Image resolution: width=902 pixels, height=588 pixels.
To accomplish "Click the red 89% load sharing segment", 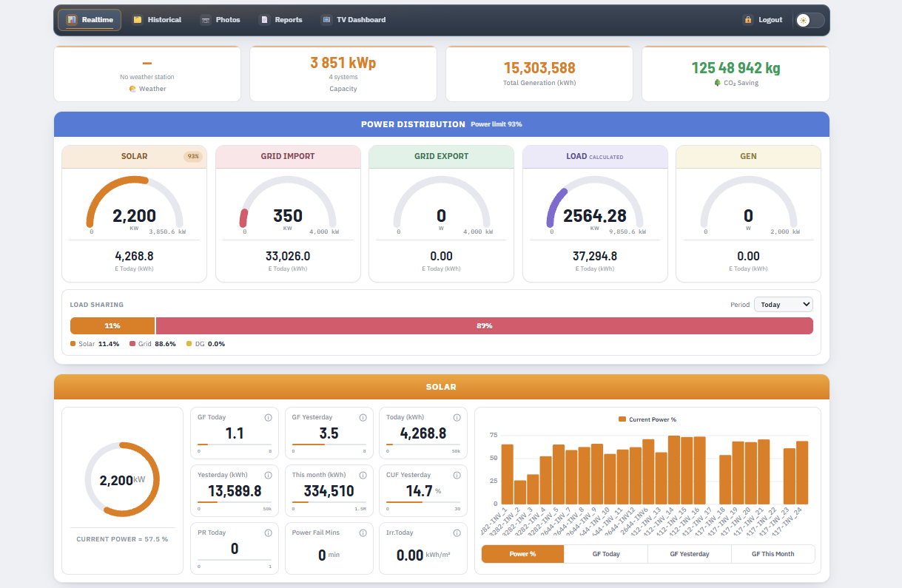I will point(484,325).
